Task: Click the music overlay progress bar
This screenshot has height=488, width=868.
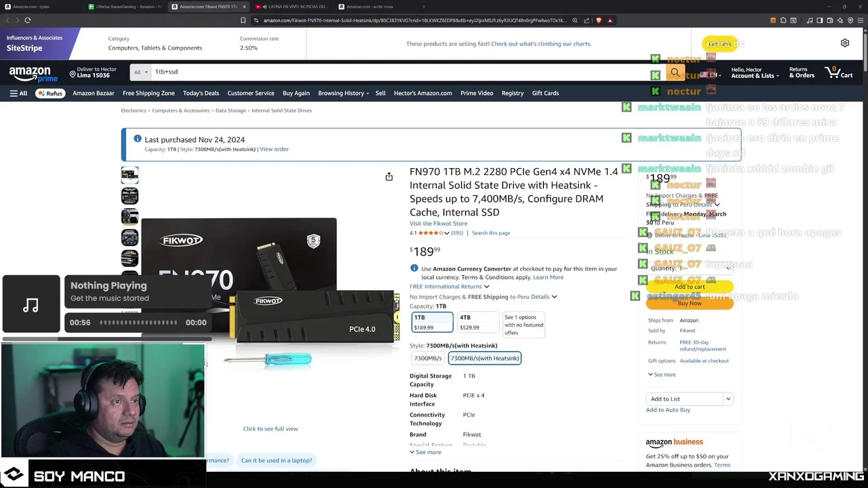Action: (x=139, y=323)
